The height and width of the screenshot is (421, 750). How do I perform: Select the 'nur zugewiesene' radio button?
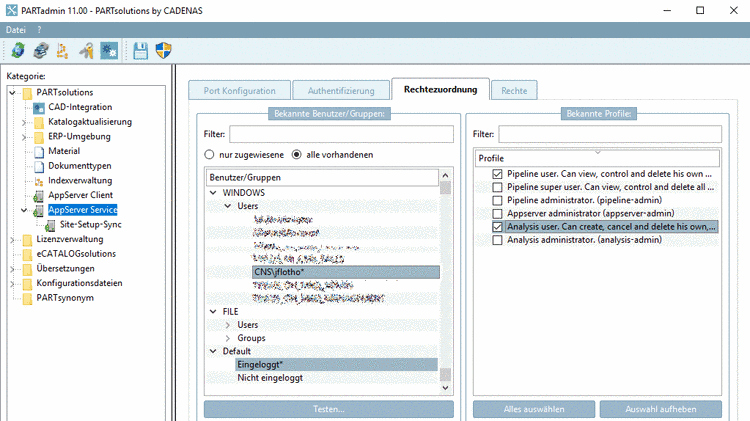pyautogui.click(x=209, y=155)
